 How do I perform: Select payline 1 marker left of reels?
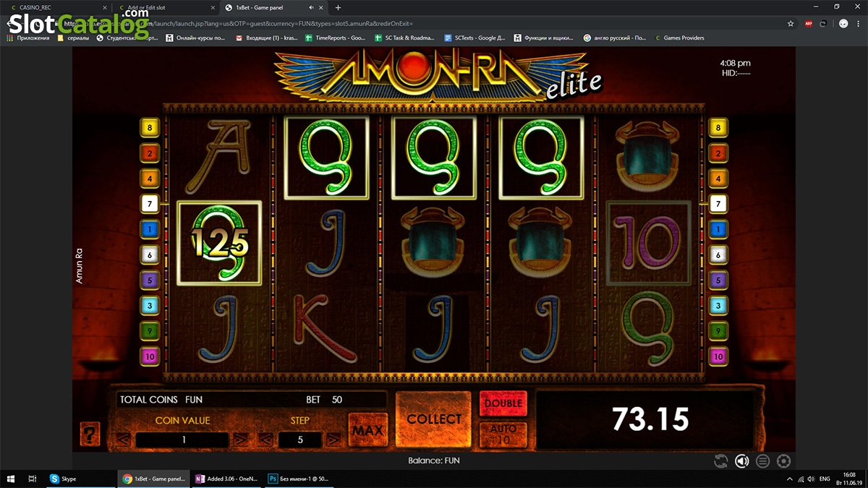tap(150, 230)
